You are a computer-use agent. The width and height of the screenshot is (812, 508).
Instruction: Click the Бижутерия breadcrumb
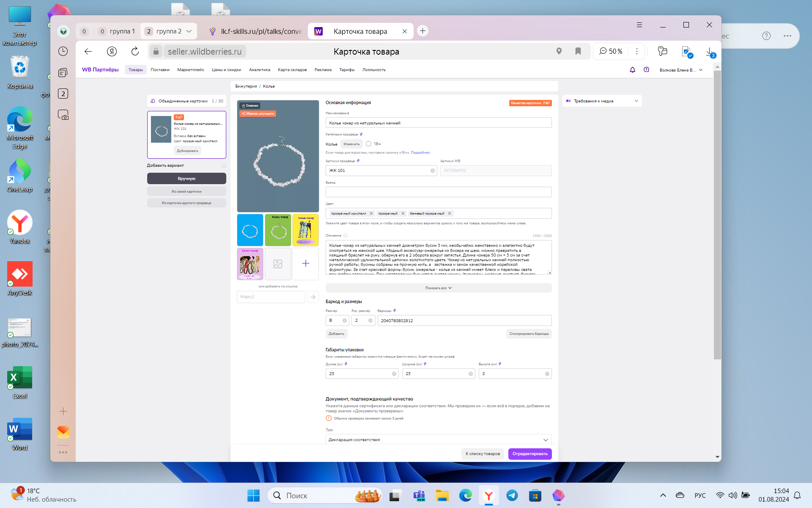pyautogui.click(x=246, y=86)
